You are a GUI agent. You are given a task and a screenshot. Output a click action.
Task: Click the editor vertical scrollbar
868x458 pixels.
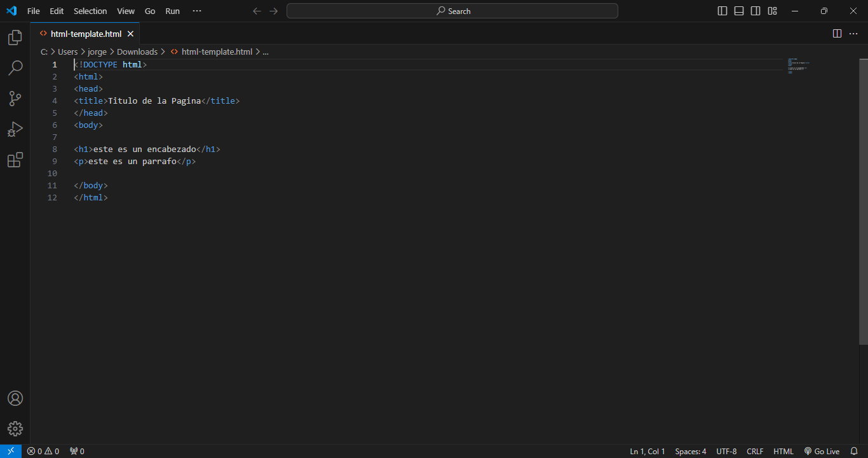click(863, 191)
